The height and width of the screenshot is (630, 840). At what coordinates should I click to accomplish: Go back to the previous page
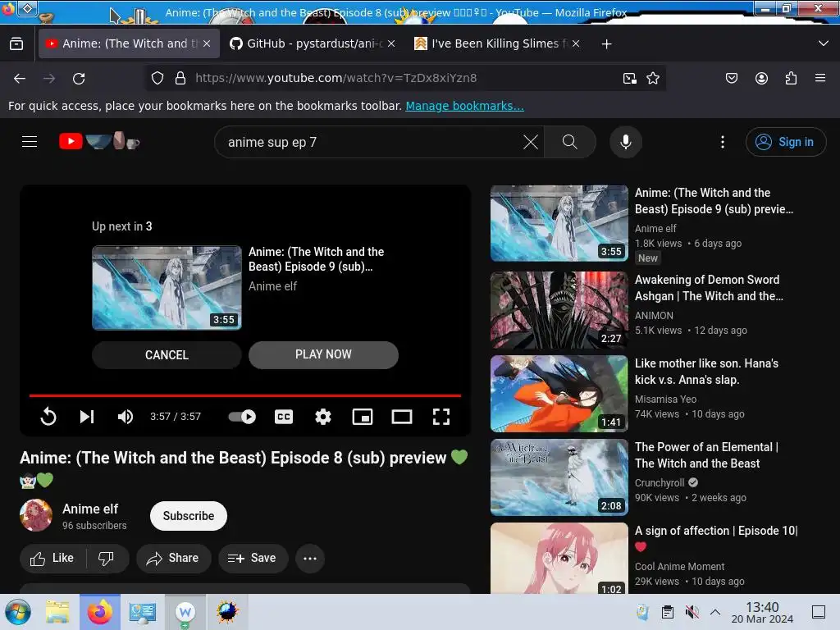point(20,79)
